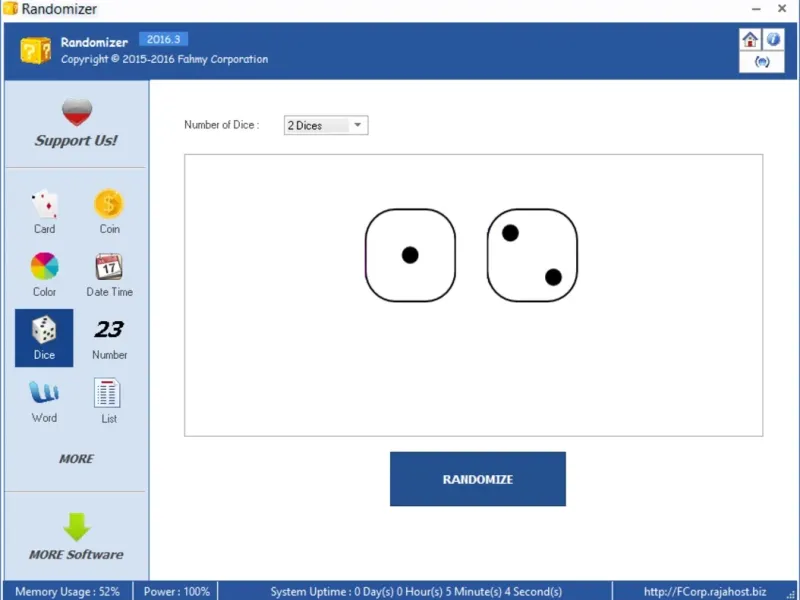Click the System Uptime status text
800x600 pixels.
[416, 591]
